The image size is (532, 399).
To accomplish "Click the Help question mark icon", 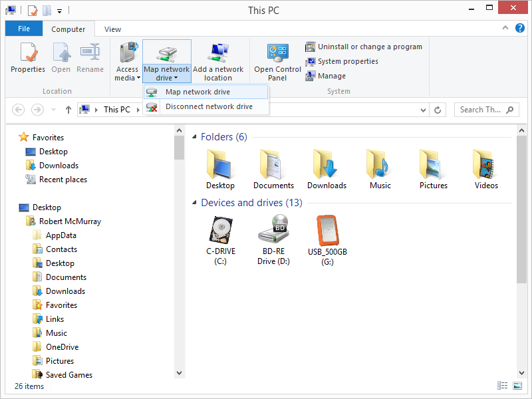I will click(519, 29).
